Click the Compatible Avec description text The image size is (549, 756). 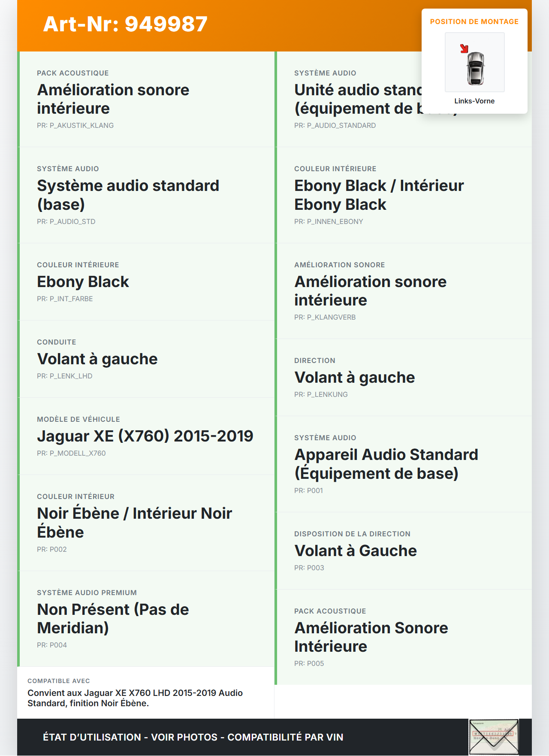(x=135, y=698)
